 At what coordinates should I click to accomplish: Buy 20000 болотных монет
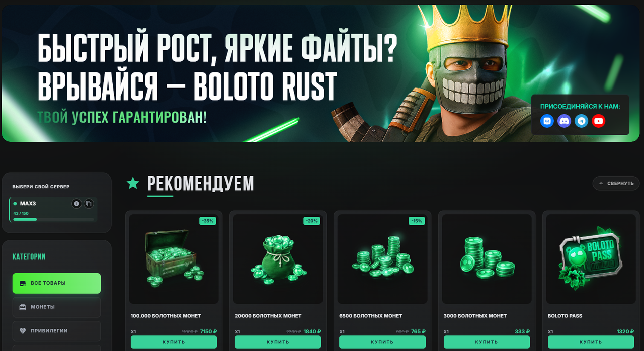(278, 342)
